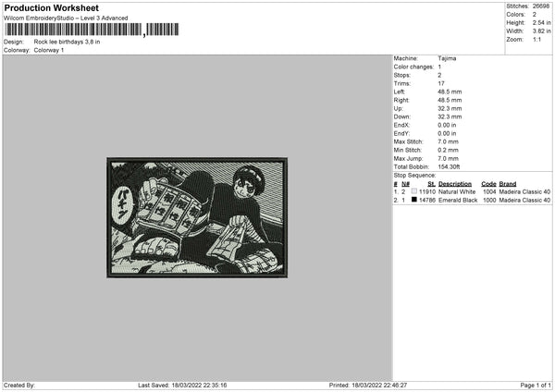Click stitch count '11910' in row 1
The width and height of the screenshot is (555, 392).
click(x=427, y=191)
